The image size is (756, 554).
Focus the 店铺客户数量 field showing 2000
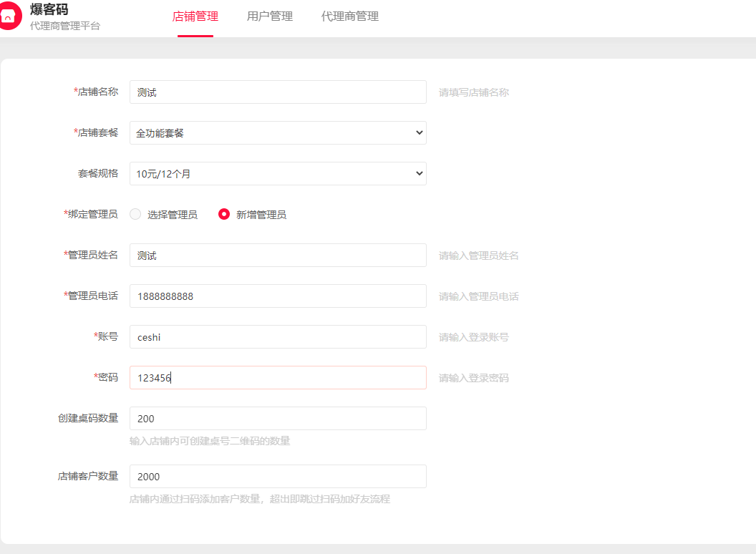click(278, 477)
